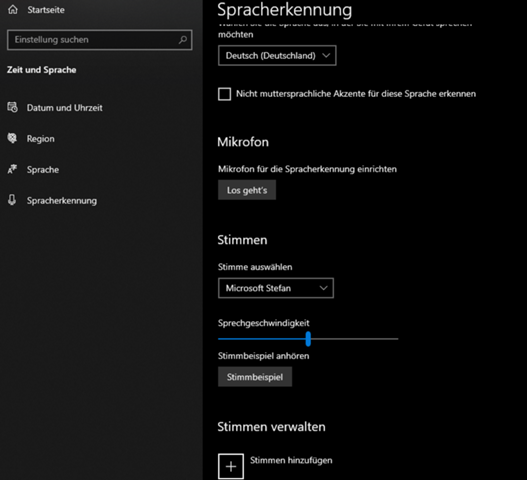Image resolution: width=527 pixels, height=480 pixels.
Task: Click the Zeit und Sprache heading
Action: [42, 70]
